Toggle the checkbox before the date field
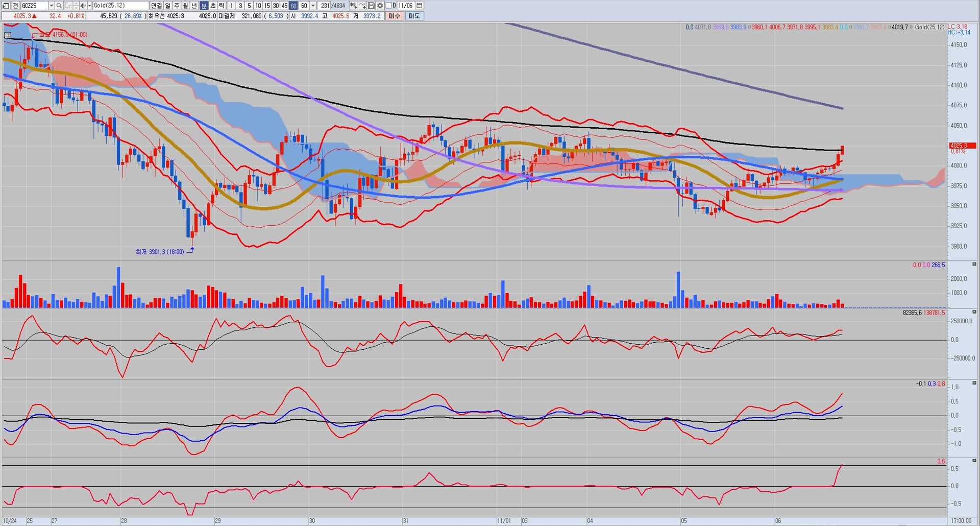Screen dimensions: 980x526 pyautogui.click(x=389, y=6)
